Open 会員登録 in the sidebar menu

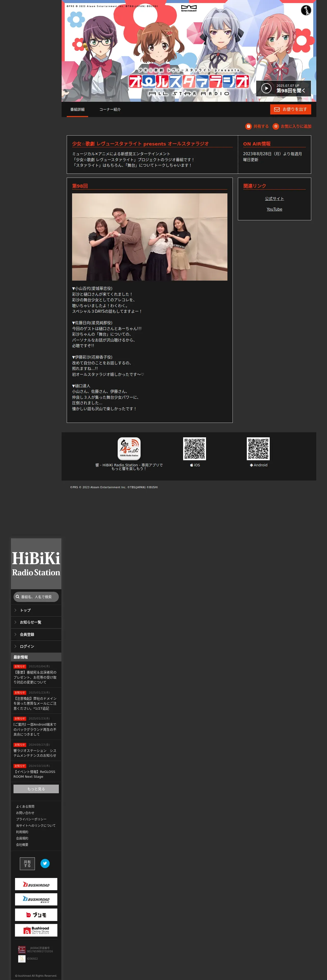pos(36,635)
